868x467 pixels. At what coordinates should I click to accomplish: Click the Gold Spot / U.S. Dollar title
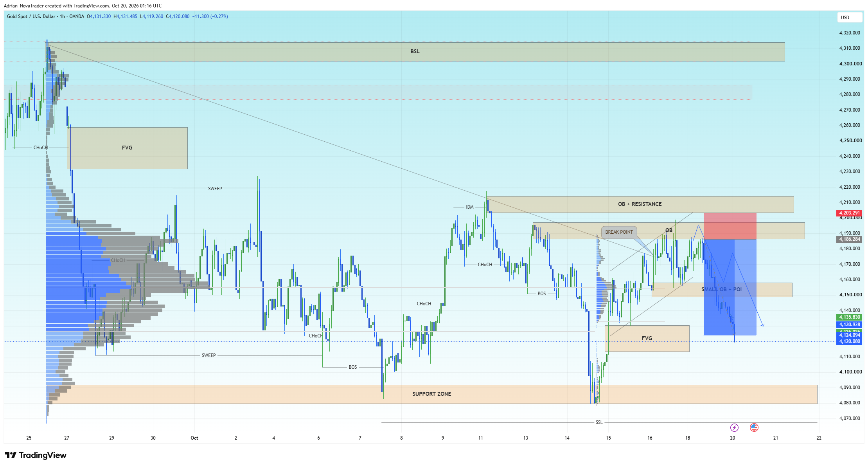tap(31, 16)
